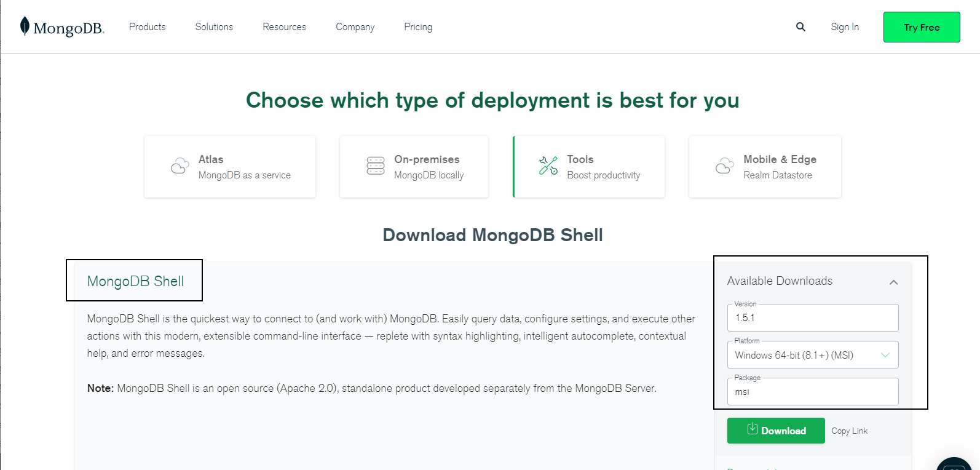Click the Available Downloads label
Viewport: 980px width, 470px height.
click(x=780, y=281)
